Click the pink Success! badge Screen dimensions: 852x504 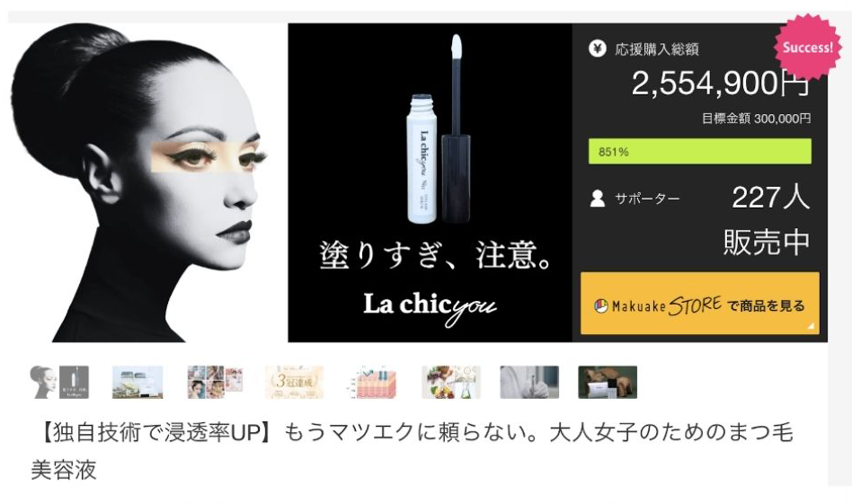[x=807, y=48]
